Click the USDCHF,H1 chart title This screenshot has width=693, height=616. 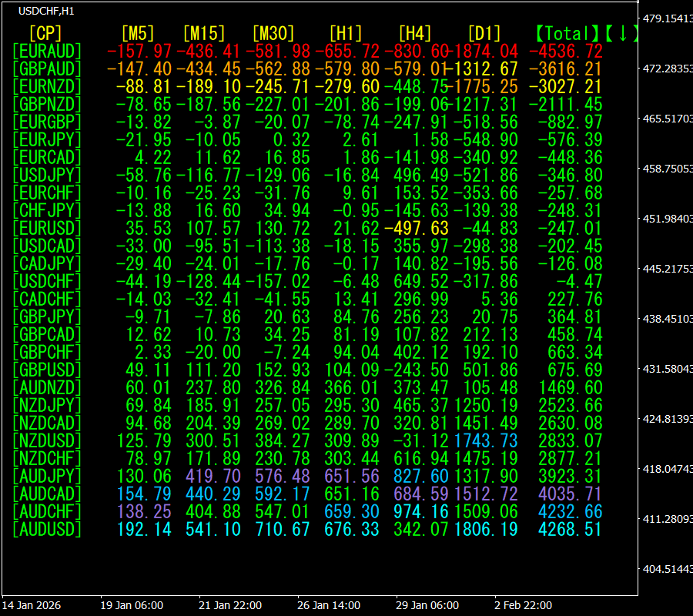click(x=46, y=11)
